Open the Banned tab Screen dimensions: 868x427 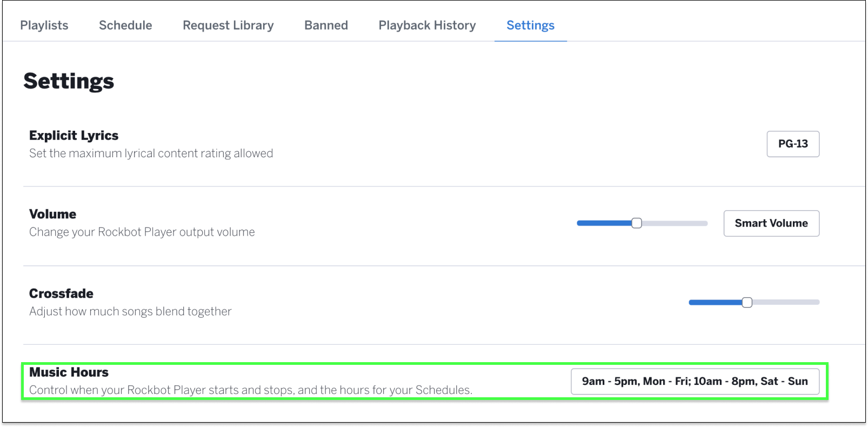[326, 25]
